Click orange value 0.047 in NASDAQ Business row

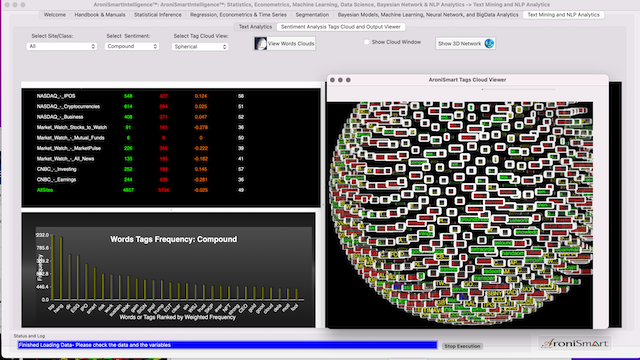click(x=201, y=117)
